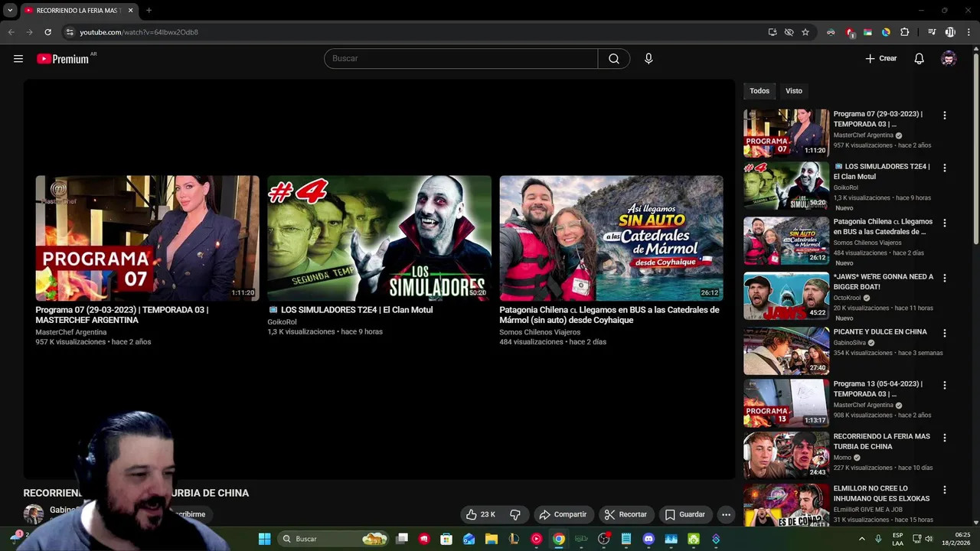Click the install app icon in address bar
980x551 pixels.
pos(773,32)
